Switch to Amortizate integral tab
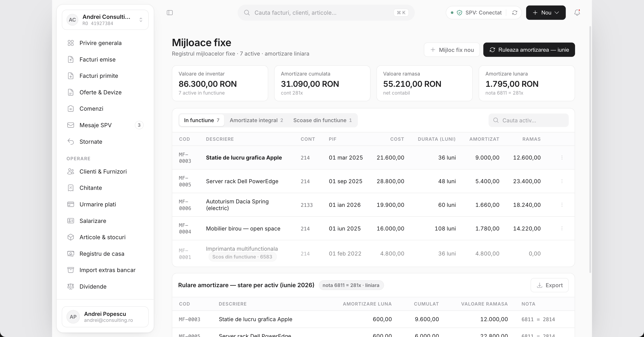The height and width of the screenshot is (337, 644). (x=256, y=120)
